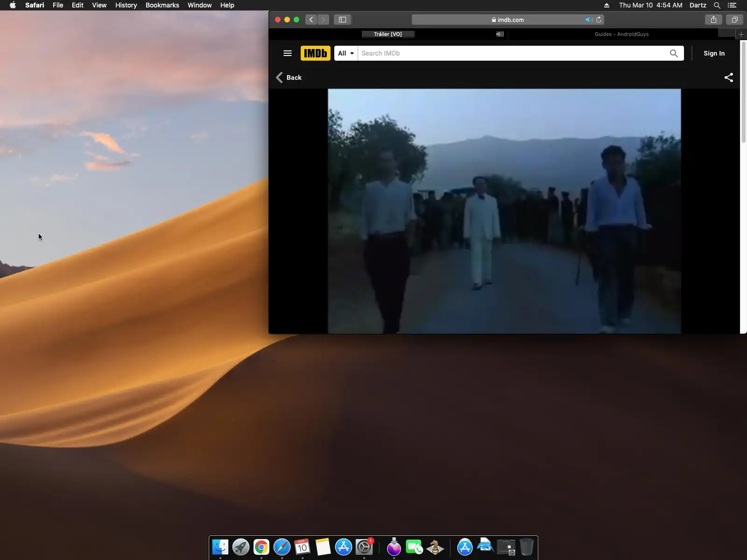Switch to the Guides - AndroidGuys tab

tap(621, 34)
